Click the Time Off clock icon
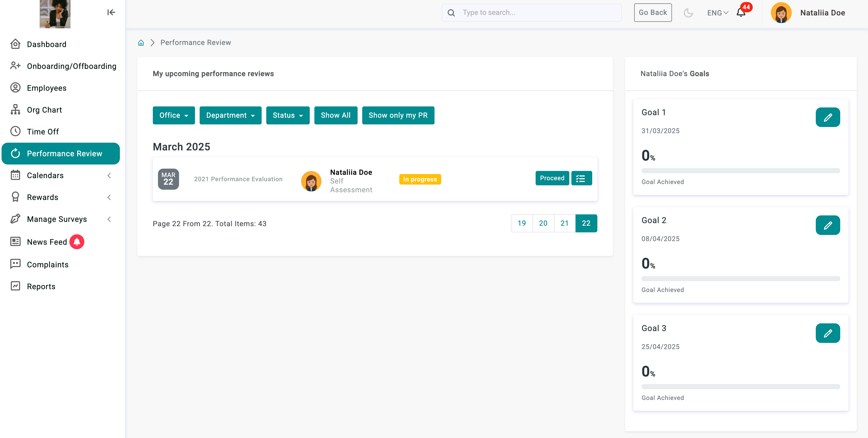 click(x=15, y=131)
